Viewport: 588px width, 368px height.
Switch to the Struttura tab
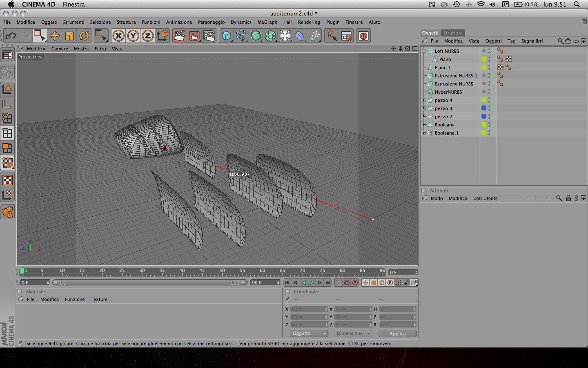(x=453, y=33)
